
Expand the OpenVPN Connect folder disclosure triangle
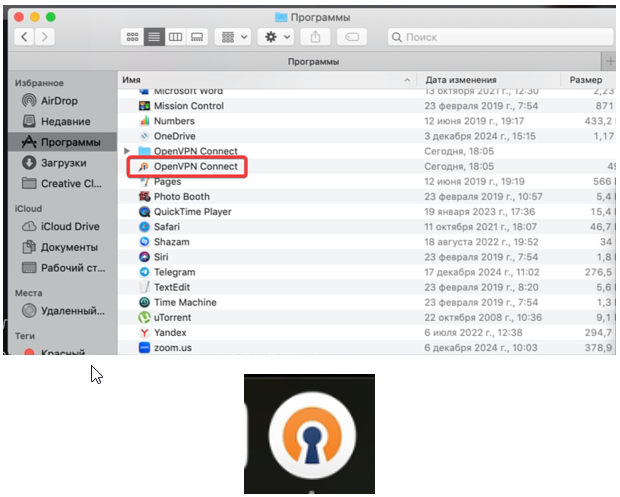tap(127, 151)
